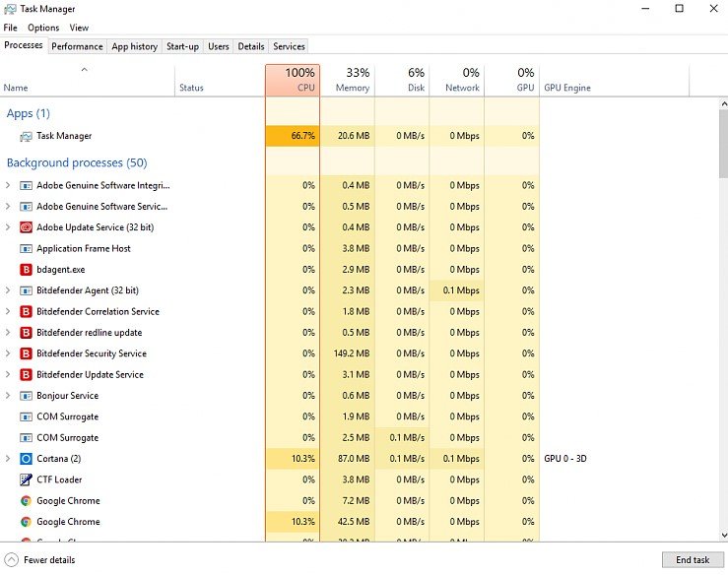Click the Apps (1) group heading
Viewport: 728px width, 575px height.
tap(28, 113)
